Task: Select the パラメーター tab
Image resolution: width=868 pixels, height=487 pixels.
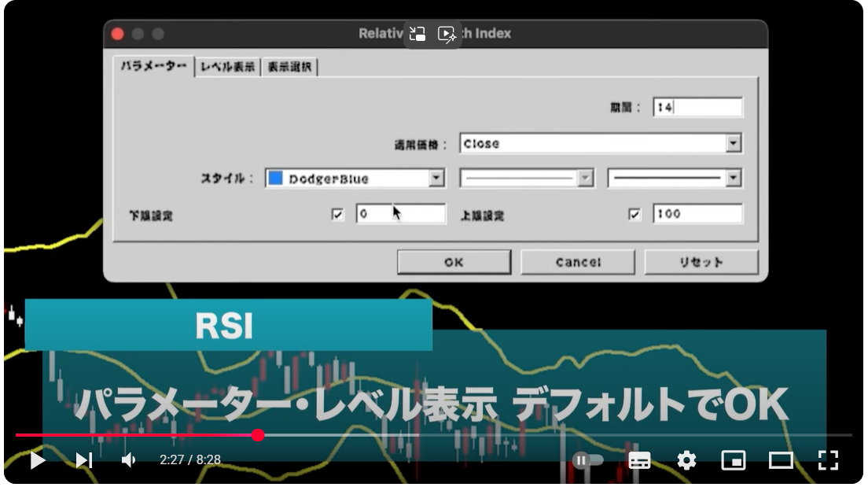Action: click(x=154, y=67)
